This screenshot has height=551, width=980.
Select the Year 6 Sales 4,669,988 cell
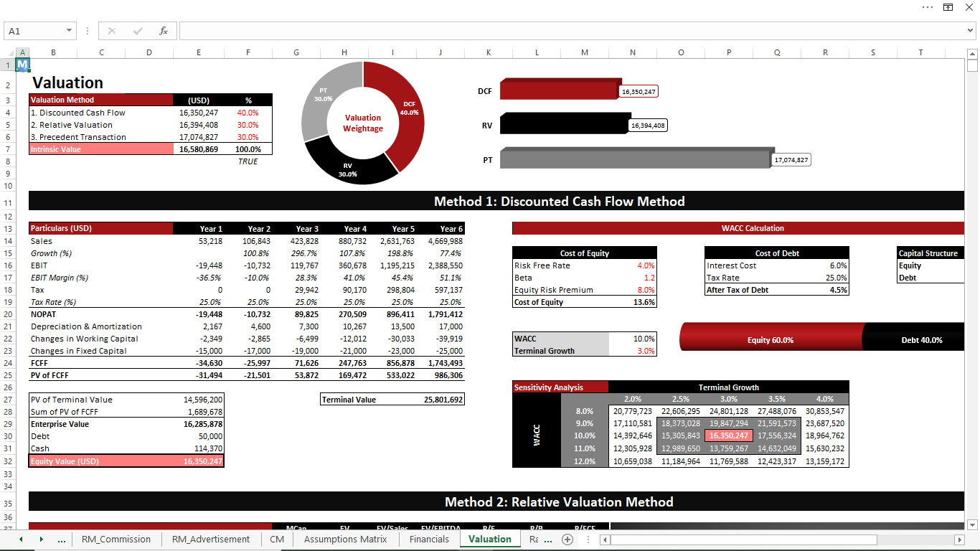440,241
